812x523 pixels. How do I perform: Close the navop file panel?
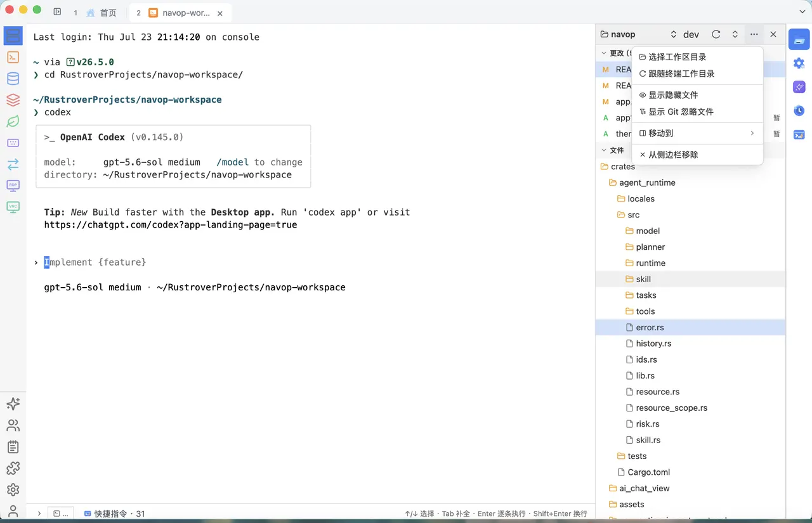(773, 34)
